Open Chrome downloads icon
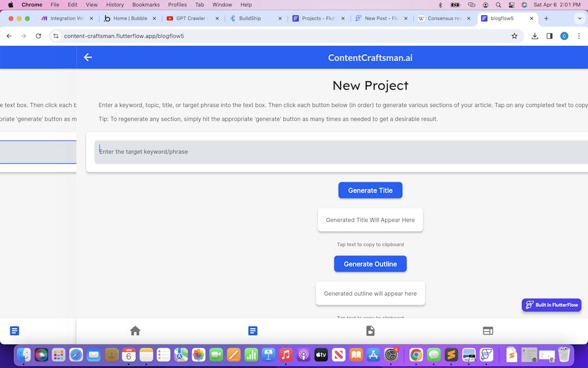Viewport: 588px width, 368px height. pyautogui.click(x=534, y=36)
